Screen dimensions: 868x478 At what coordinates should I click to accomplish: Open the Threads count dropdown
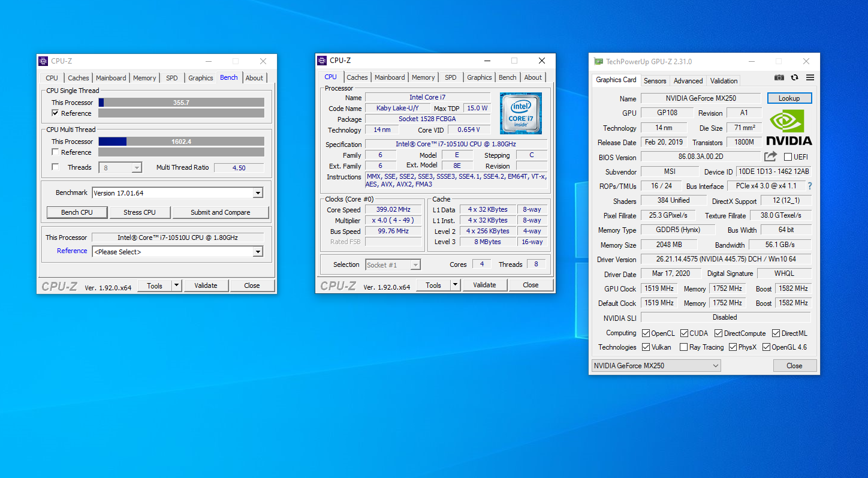coord(137,168)
